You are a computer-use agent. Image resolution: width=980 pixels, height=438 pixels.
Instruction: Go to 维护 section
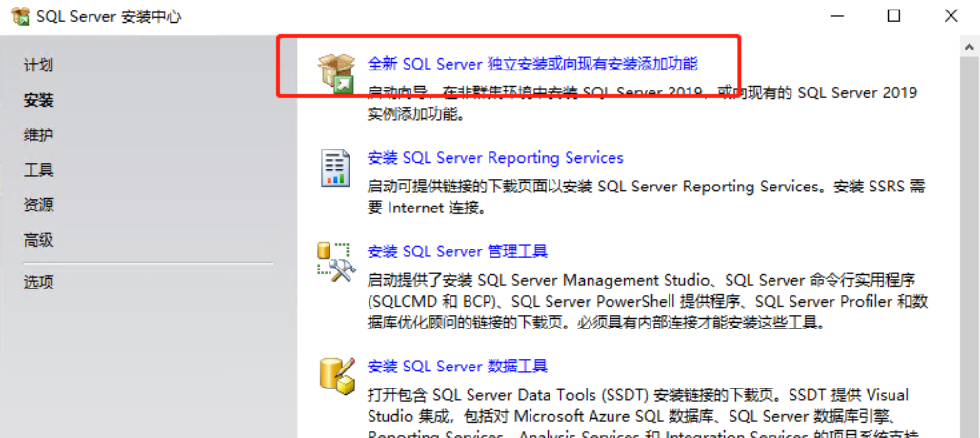tap(39, 135)
